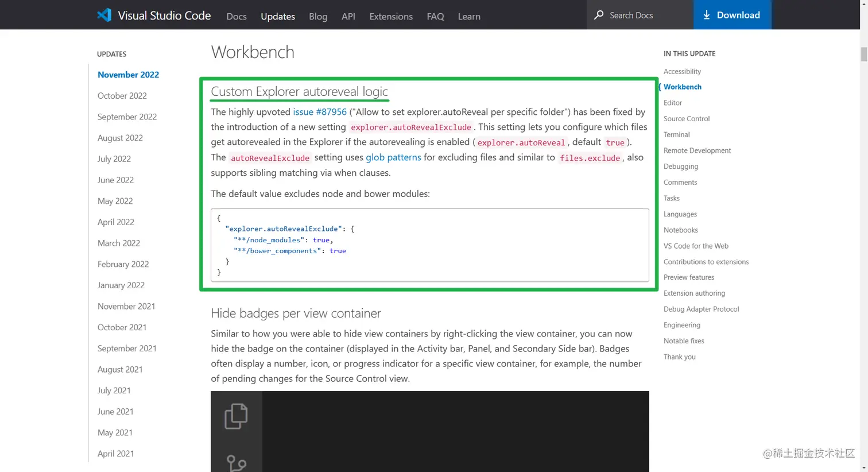
Task: Click the JSON code block
Action: coord(430,245)
